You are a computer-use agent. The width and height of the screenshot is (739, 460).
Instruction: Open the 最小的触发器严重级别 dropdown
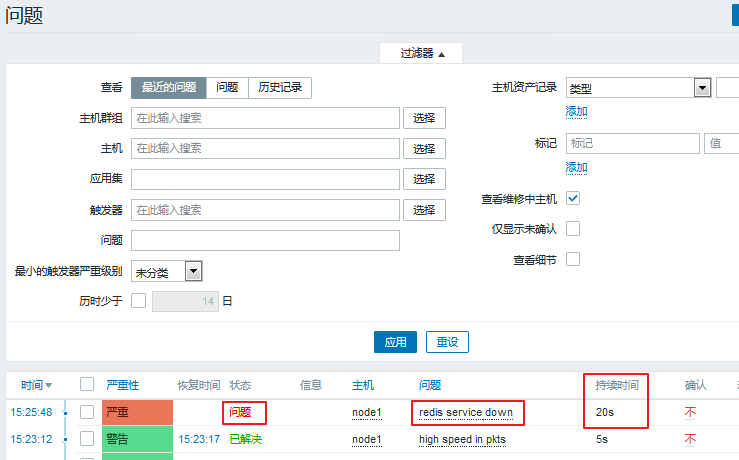coord(167,271)
